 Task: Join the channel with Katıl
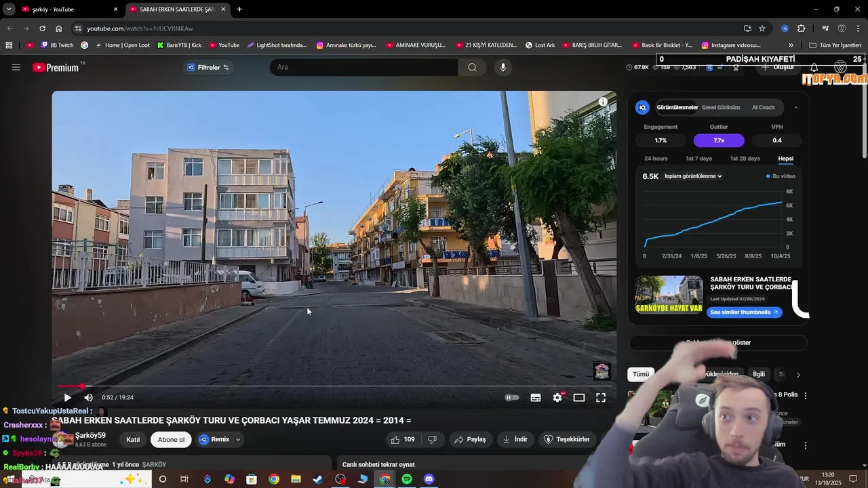point(133,439)
